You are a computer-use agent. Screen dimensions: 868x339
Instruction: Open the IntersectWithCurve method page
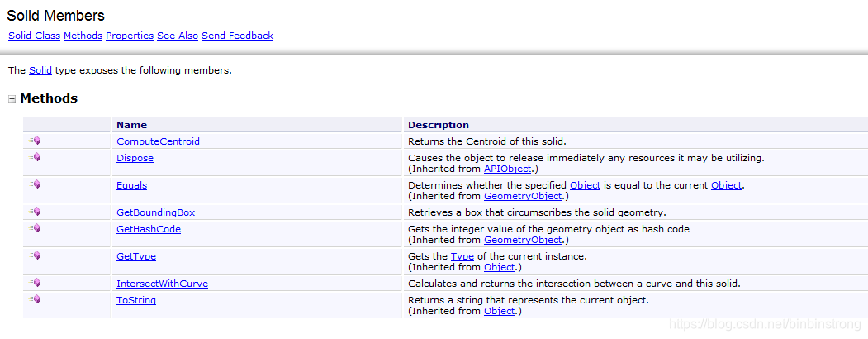point(162,284)
